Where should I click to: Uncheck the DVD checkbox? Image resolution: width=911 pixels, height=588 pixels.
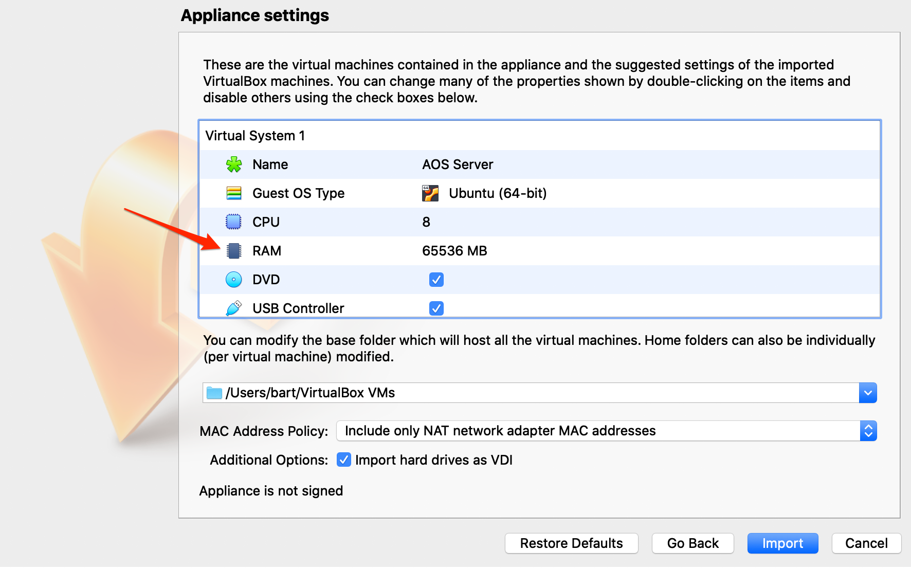tap(436, 280)
